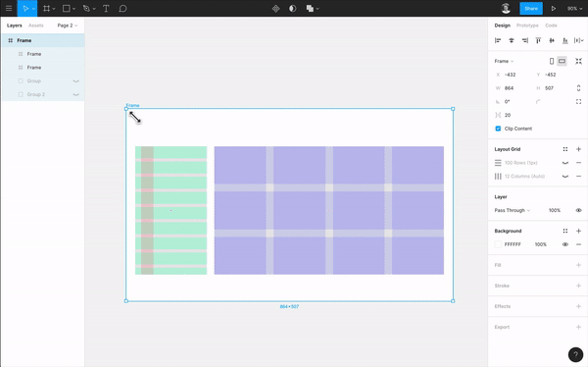Add a new layout grid
Image resolution: width=588 pixels, height=367 pixels.
pos(578,149)
